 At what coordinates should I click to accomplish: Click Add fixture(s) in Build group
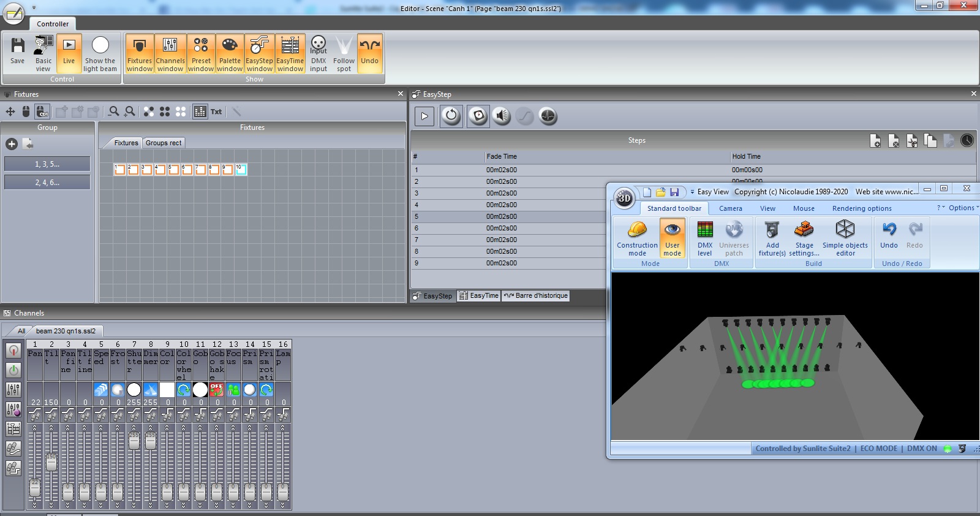point(772,238)
